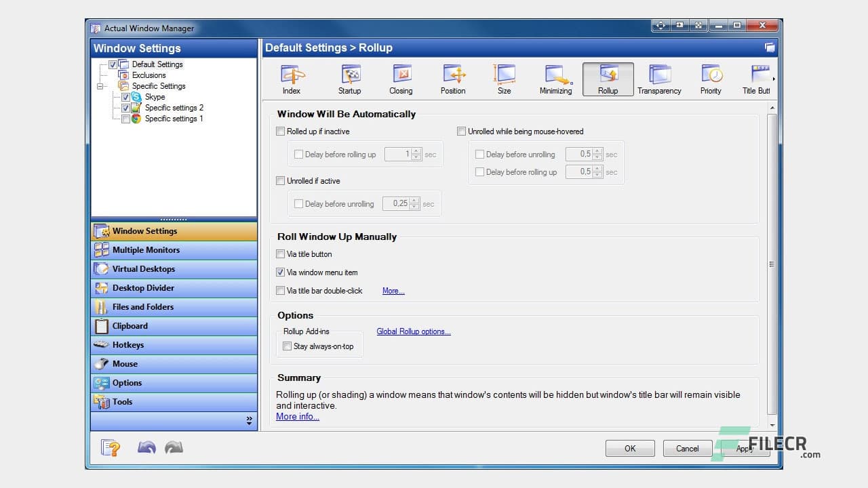
Task: Enable the Rolled up if inactive option
Action: coord(281,131)
